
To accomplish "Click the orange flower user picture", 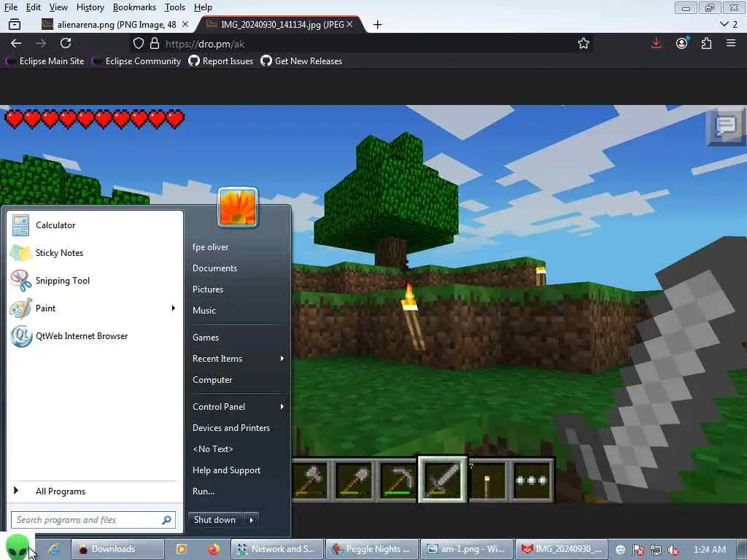I will (x=238, y=208).
